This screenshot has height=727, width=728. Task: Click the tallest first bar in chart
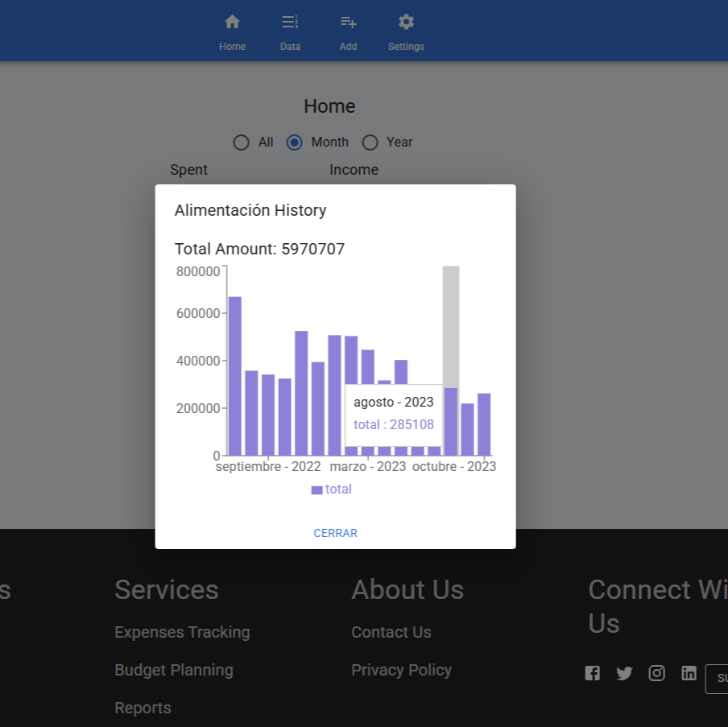pos(234,376)
